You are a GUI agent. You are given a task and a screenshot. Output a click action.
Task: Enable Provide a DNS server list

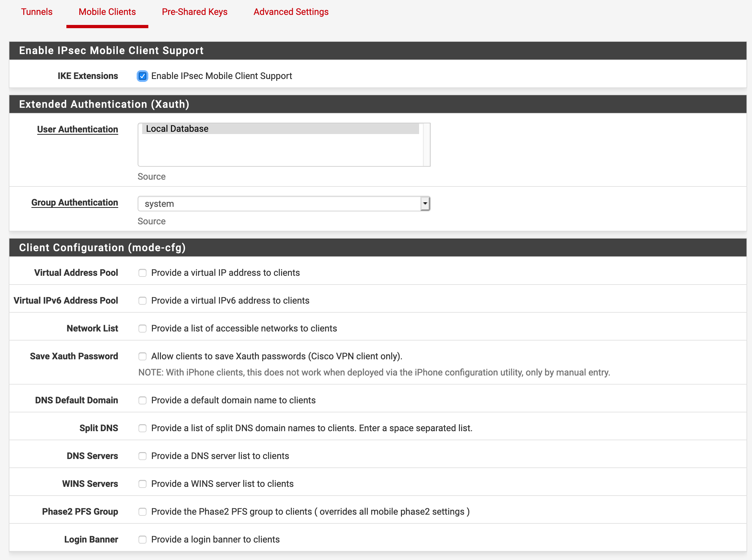[x=142, y=456]
